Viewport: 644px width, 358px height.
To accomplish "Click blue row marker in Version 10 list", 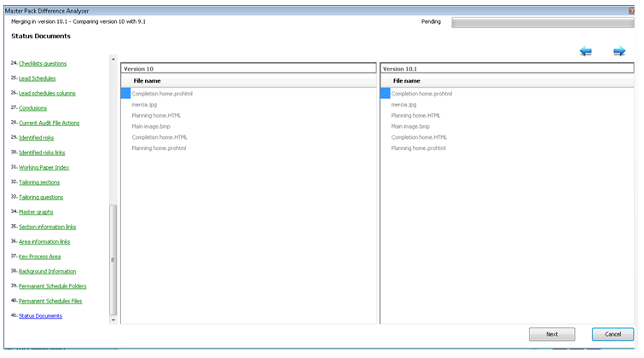I will tap(125, 93).
